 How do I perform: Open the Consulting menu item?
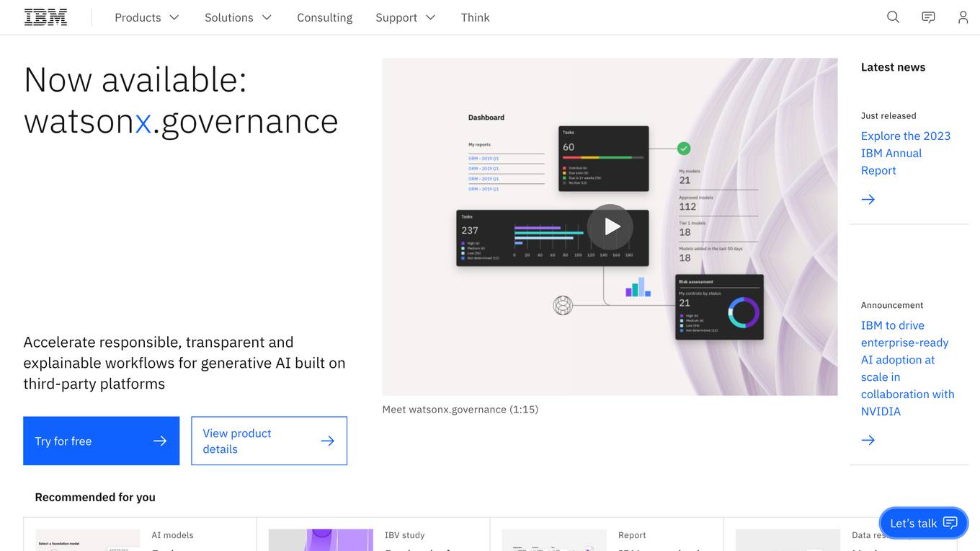[x=324, y=17]
